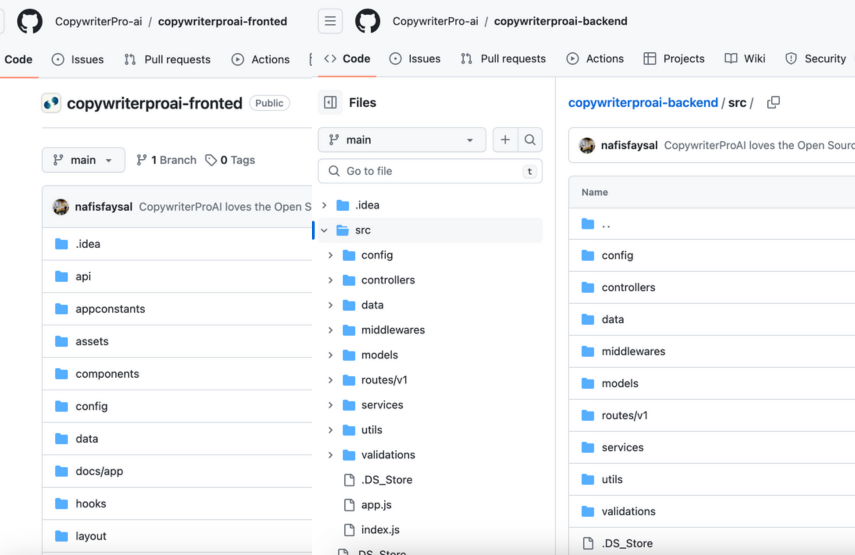The image size is (855, 555).
Task: Open the utils folder in the backend listing
Action: point(612,479)
